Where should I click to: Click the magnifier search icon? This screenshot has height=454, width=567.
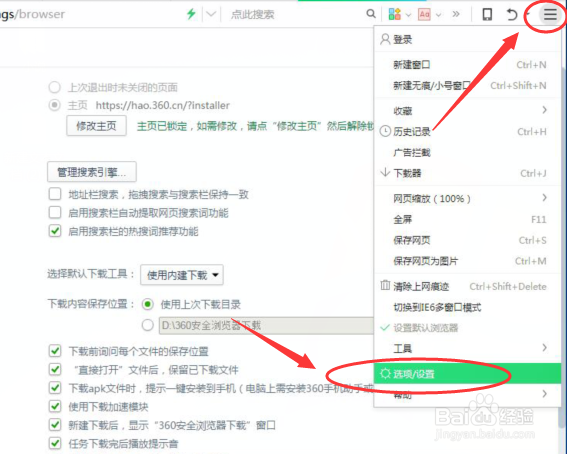tap(371, 14)
